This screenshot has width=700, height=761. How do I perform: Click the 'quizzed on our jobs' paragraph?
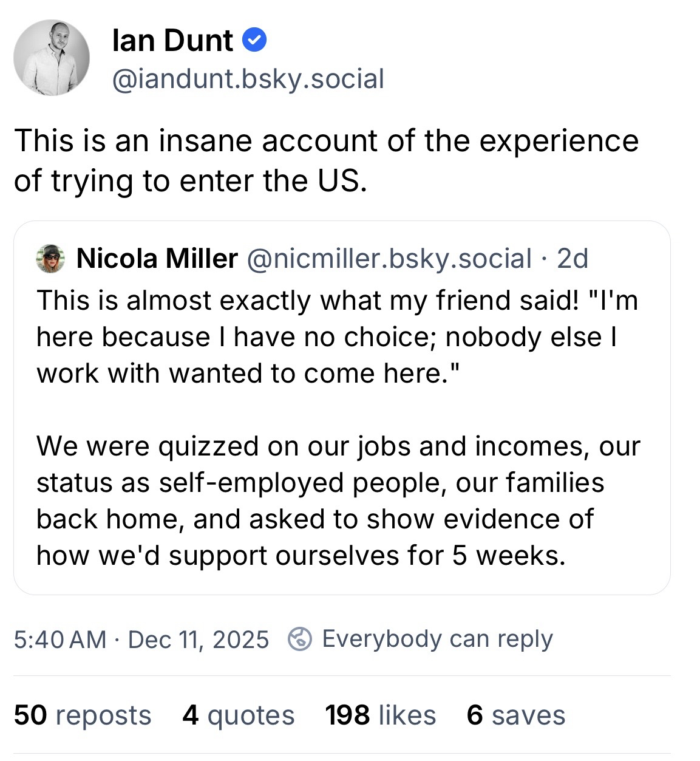click(338, 500)
